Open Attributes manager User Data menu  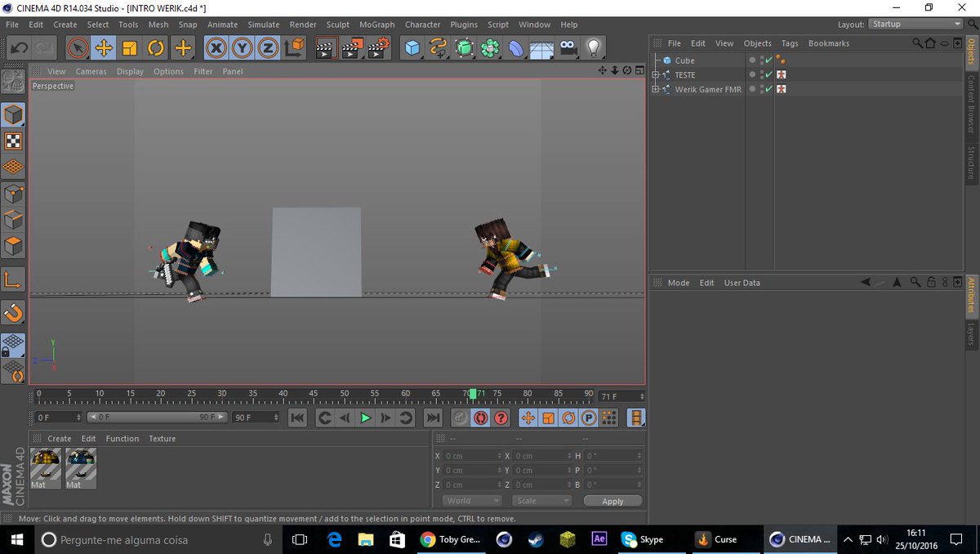742,283
